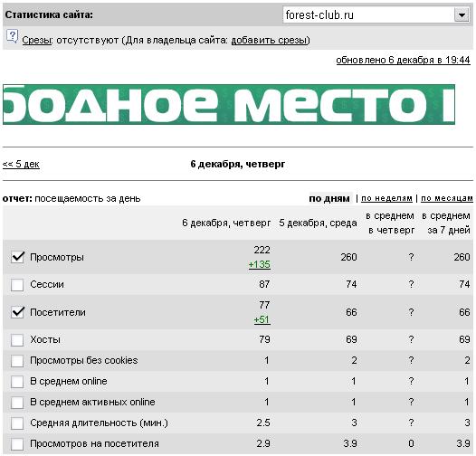Click the forest-club.ru site selection field

coord(376,14)
